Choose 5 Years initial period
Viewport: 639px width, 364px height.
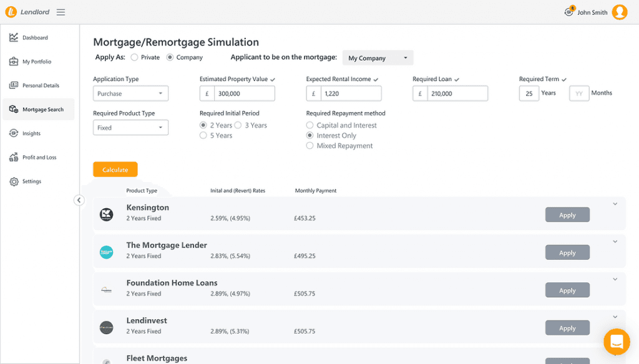coord(203,135)
